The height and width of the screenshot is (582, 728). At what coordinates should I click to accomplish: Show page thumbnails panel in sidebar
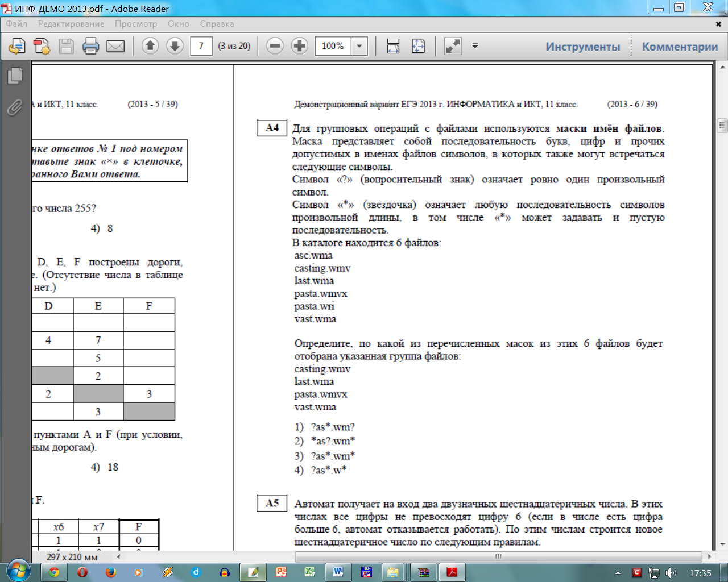(15, 76)
